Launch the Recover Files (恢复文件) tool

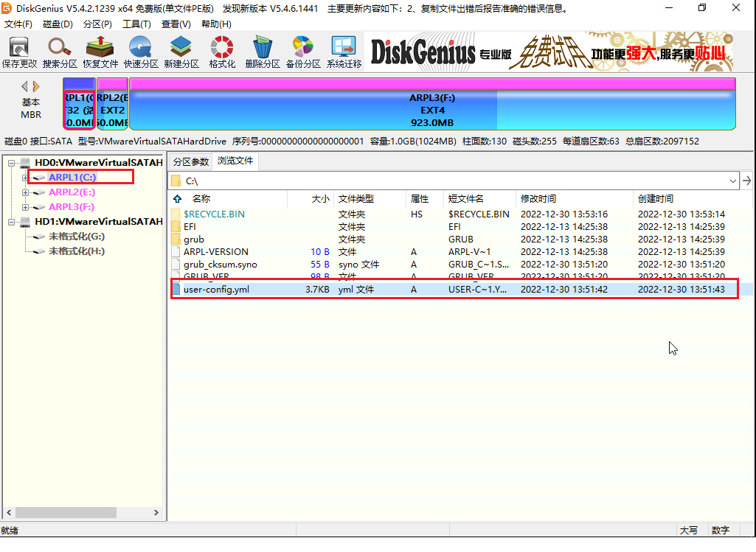click(x=100, y=52)
